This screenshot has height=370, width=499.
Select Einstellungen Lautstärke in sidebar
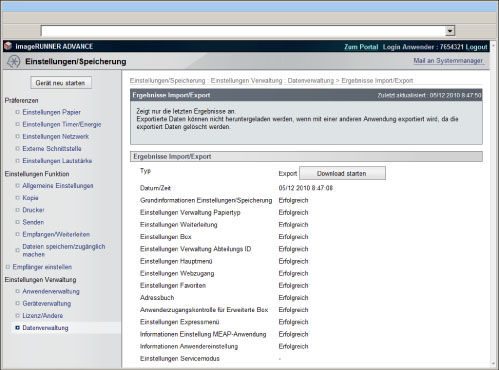click(57, 161)
